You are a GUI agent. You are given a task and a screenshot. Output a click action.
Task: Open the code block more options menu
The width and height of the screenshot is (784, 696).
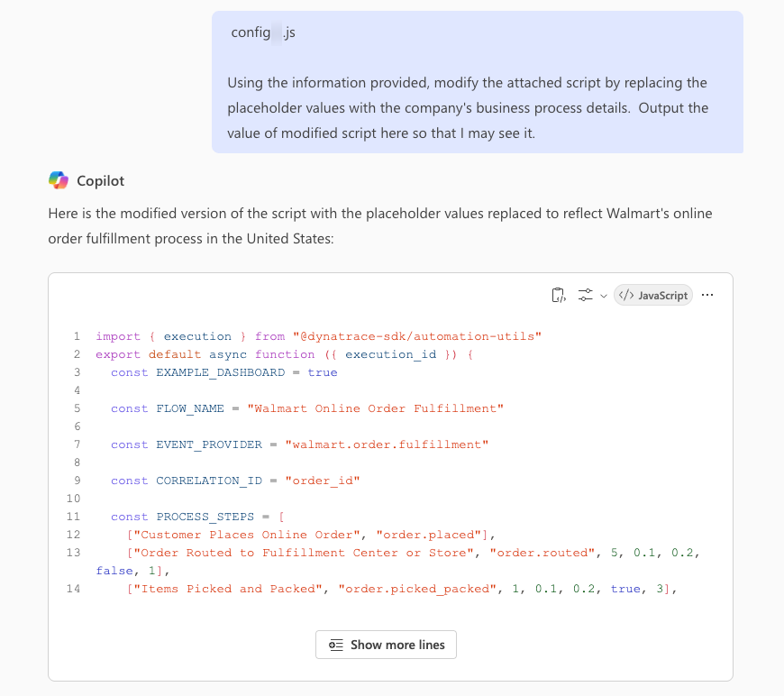click(707, 295)
